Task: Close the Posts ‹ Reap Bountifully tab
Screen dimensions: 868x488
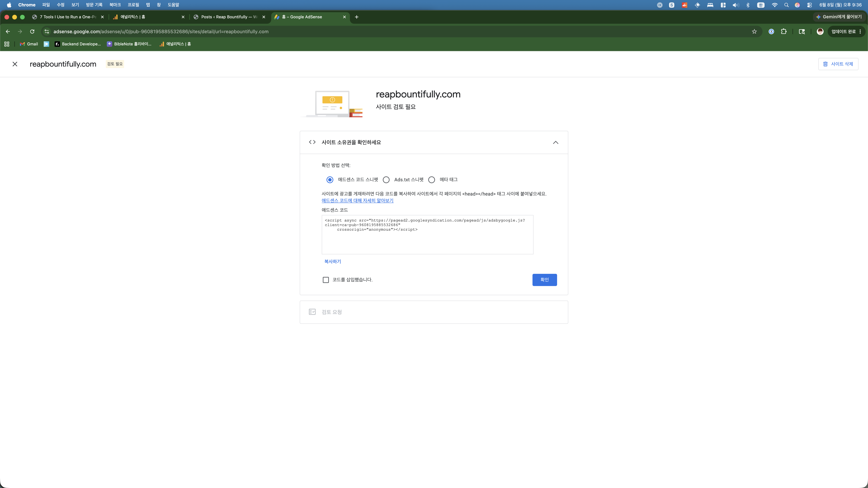Action: click(x=264, y=17)
